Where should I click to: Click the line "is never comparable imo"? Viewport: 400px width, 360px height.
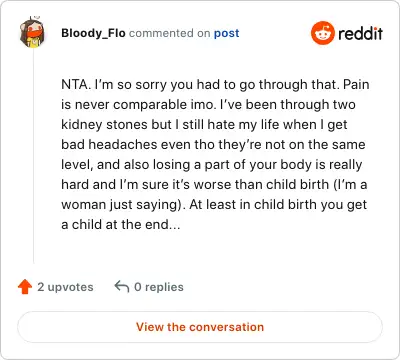[208, 105]
